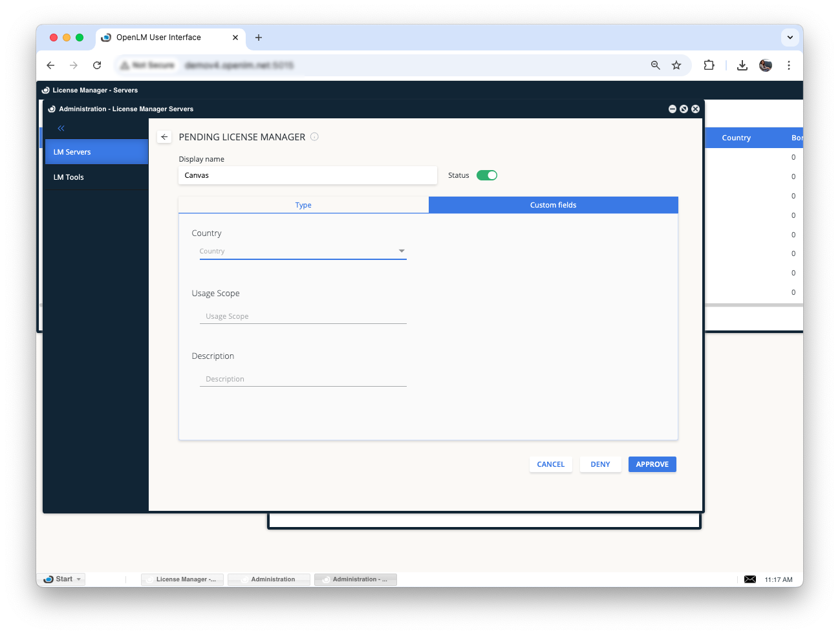
Task: Reload the page in the browser
Action: click(97, 65)
